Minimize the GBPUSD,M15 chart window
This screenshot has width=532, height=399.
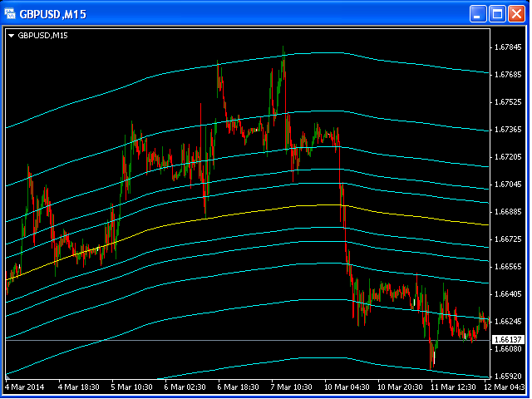point(479,14)
